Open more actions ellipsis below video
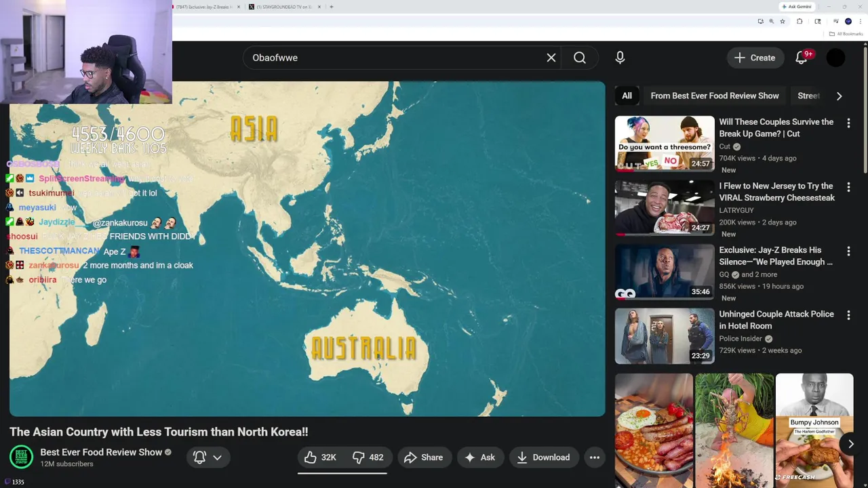 pyautogui.click(x=595, y=457)
